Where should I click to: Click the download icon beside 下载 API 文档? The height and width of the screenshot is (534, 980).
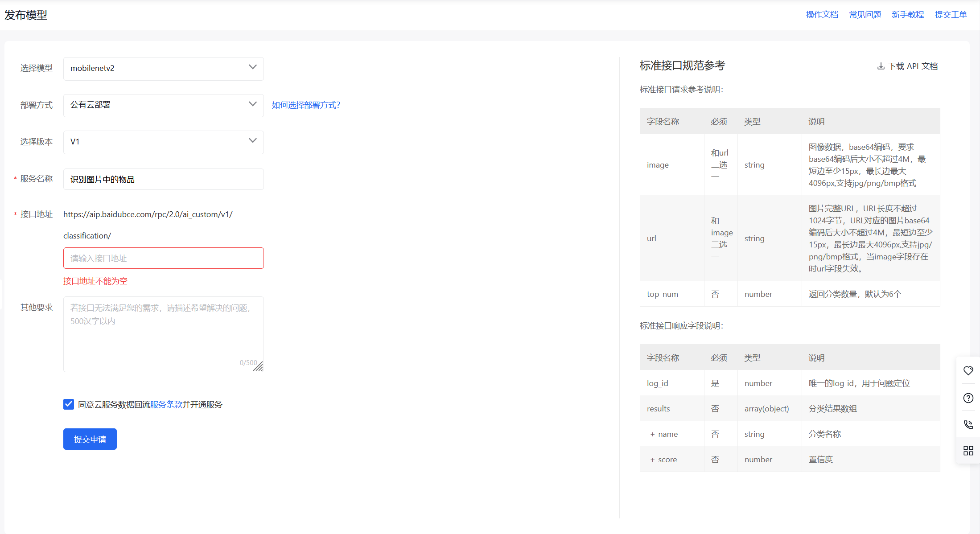pos(881,66)
